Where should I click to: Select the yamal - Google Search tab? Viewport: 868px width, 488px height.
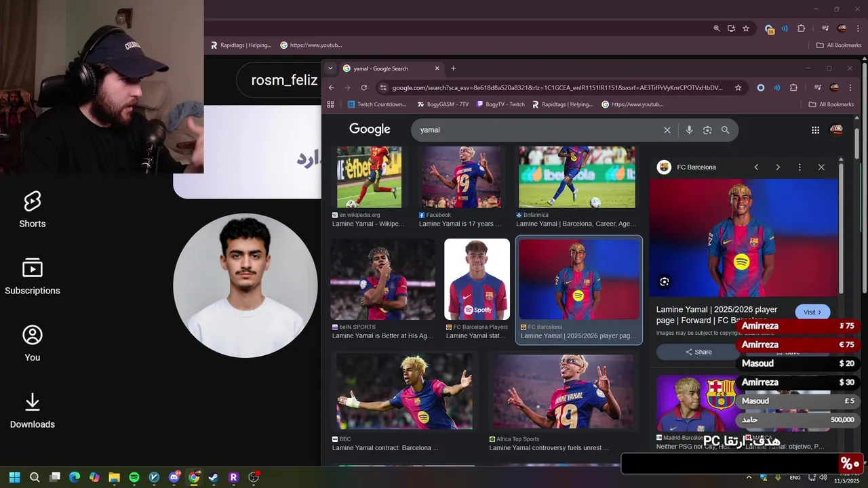click(x=391, y=68)
